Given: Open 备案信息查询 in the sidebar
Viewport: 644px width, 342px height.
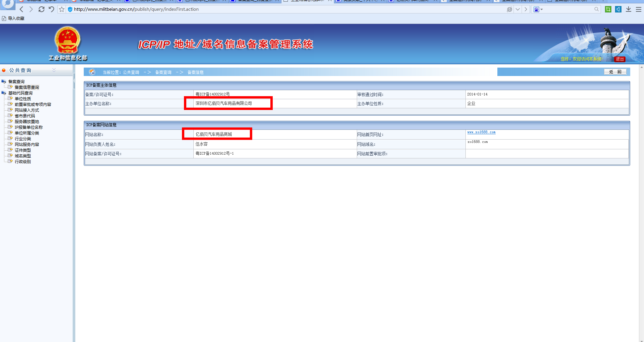Looking at the screenshot, I should (27, 87).
